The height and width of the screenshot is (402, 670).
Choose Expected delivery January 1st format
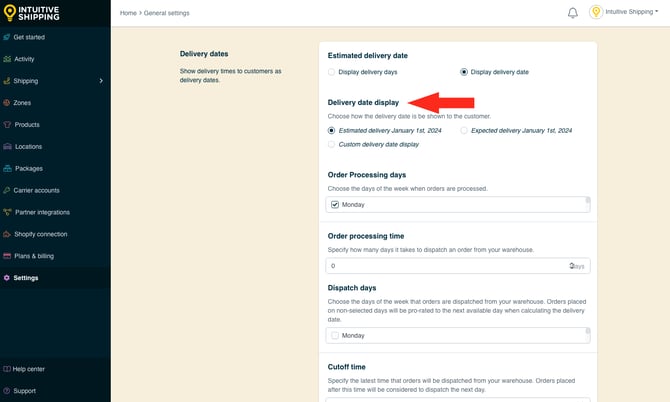(x=464, y=130)
